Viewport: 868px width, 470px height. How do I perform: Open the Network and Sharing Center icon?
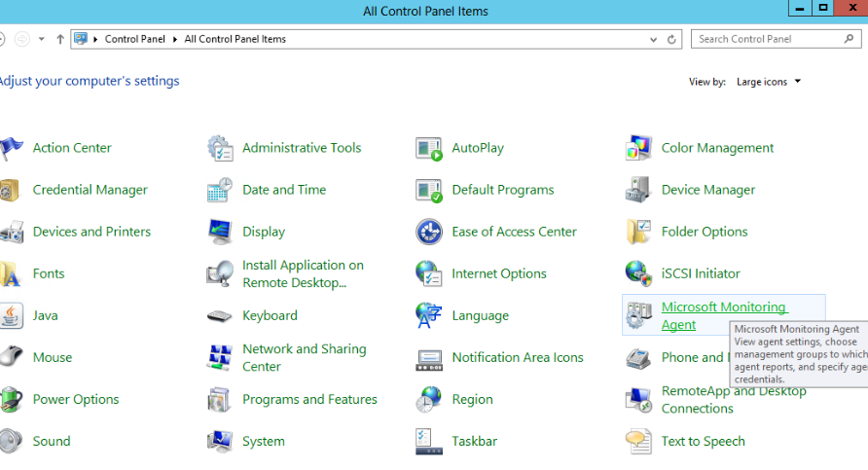pyautogui.click(x=220, y=357)
